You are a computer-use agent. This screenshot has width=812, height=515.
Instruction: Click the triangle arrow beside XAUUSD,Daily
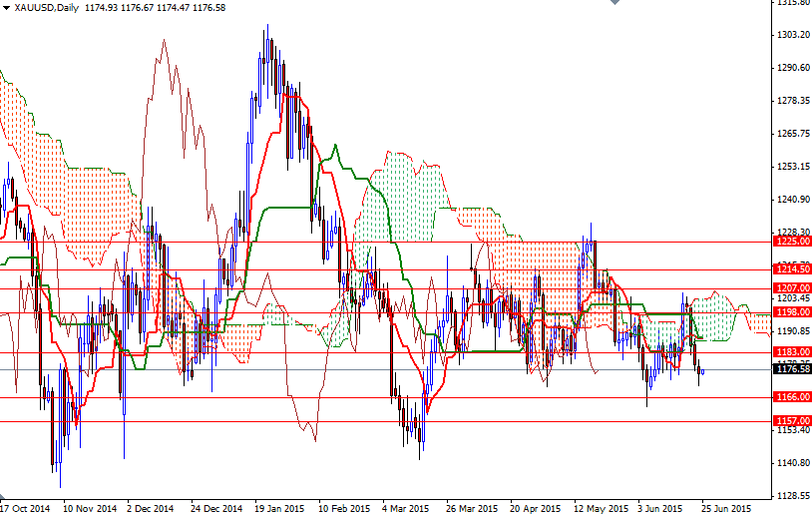[x=6, y=7]
